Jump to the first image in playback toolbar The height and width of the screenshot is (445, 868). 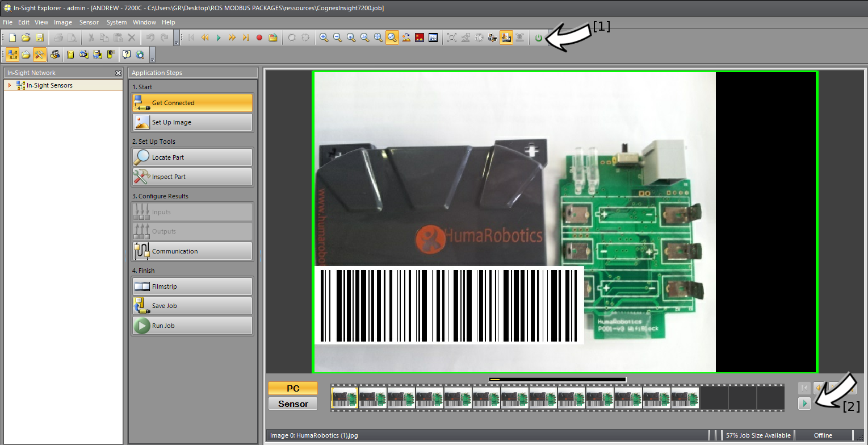coord(191,38)
